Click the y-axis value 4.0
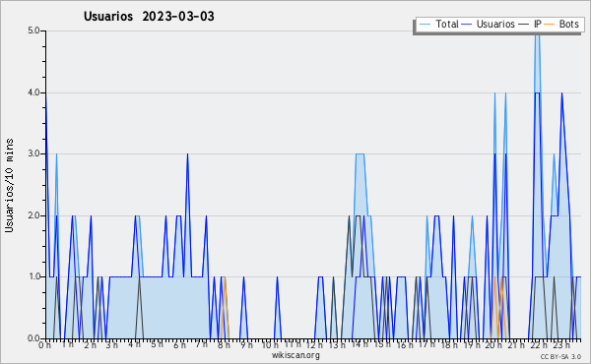The height and width of the screenshot is (364, 591). tap(33, 92)
